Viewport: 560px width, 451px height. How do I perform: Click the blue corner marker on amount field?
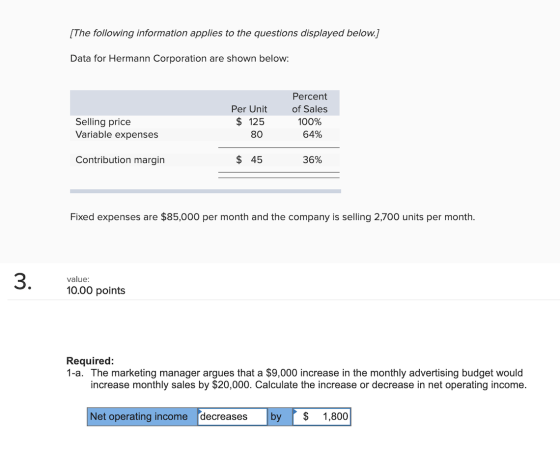point(295,411)
